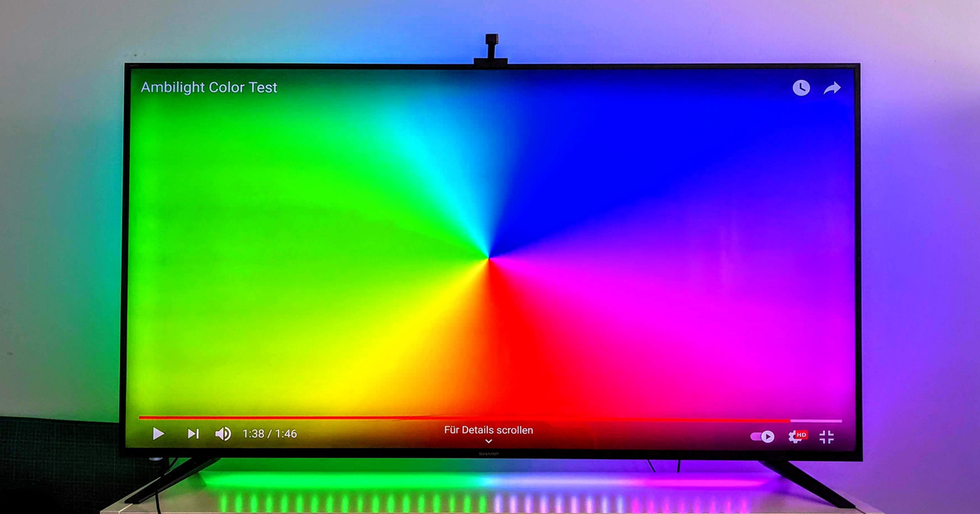Save the video to Watch Later
The image size is (980, 514).
[800, 87]
